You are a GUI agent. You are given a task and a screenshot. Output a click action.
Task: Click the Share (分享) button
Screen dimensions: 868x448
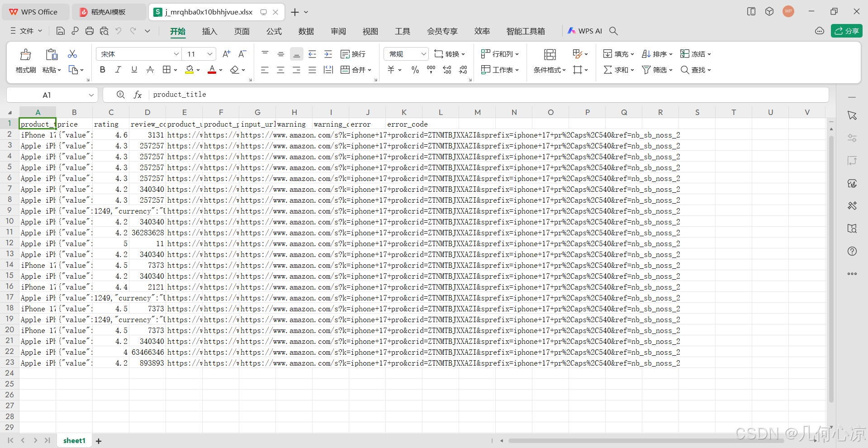846,31
